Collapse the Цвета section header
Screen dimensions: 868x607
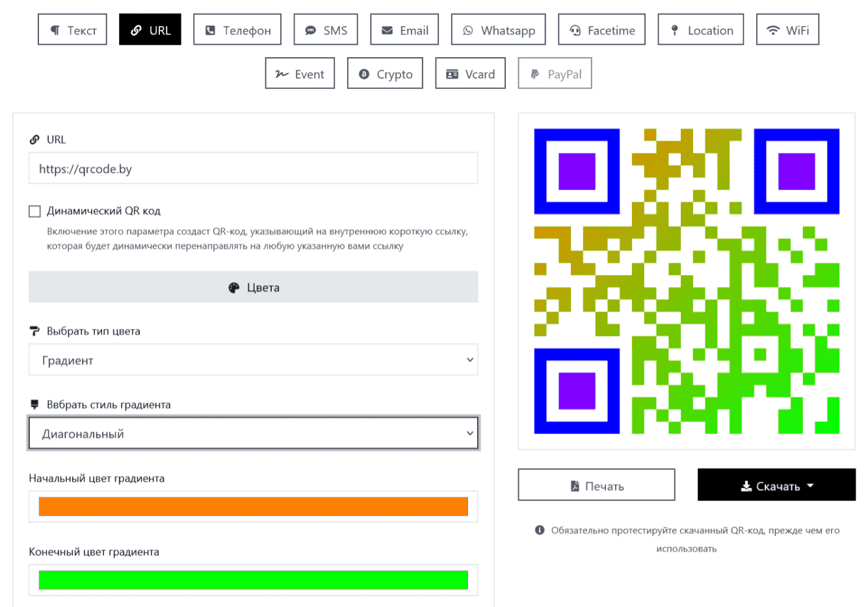coord(254,287)
